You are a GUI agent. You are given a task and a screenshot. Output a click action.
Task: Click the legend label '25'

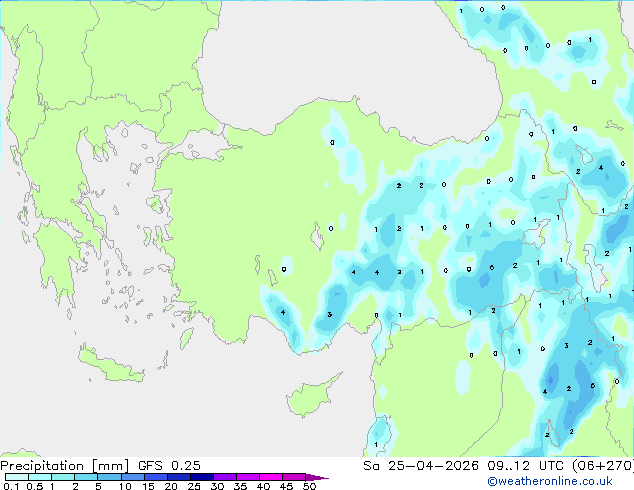[194, 486]
